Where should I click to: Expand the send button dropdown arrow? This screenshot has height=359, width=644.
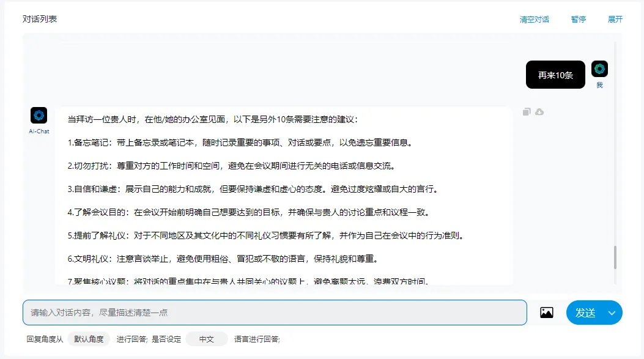click(x=612, y=313)
